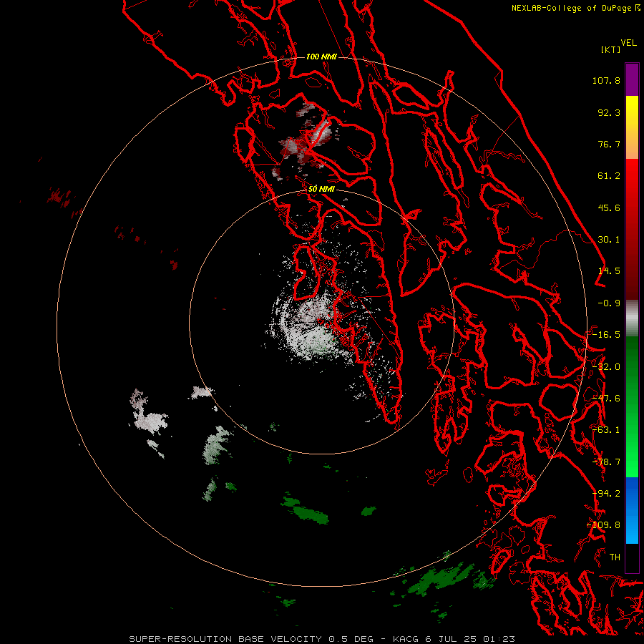644x644 pixels.
Task: Click the NEXLAB-College of DuPage credit text
Action: 572,8
